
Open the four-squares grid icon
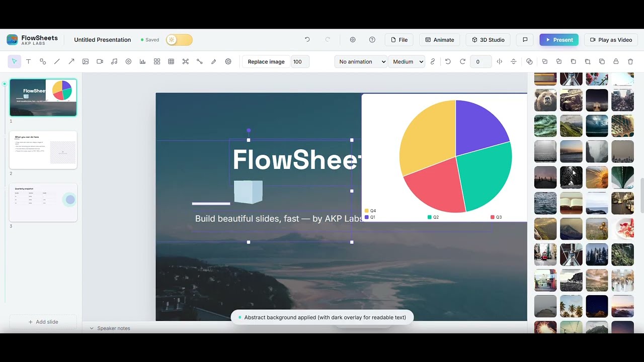157,61
